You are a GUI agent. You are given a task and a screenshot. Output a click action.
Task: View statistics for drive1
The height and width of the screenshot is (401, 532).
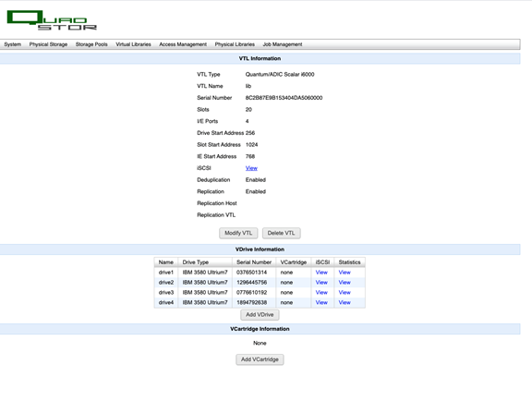pos(345,273)
